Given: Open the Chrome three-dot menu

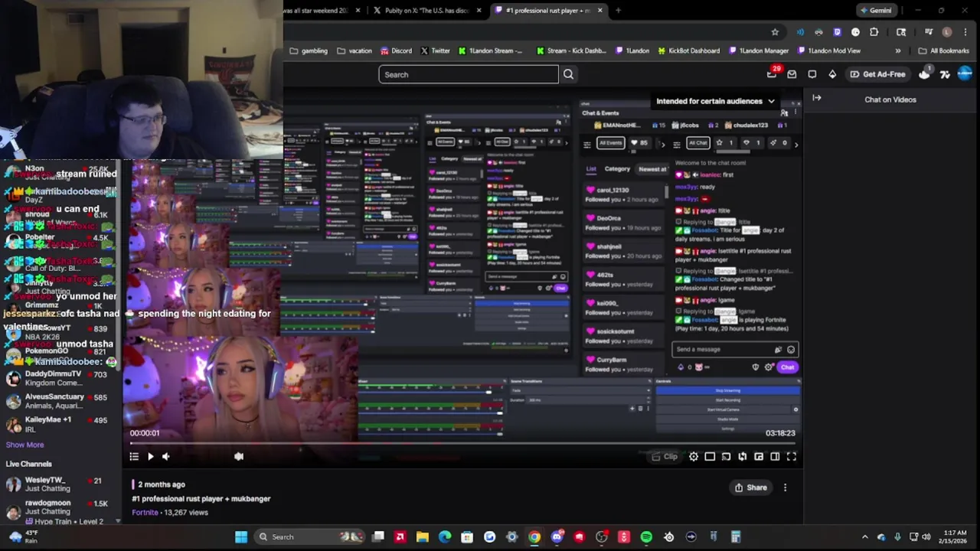Looking at the screenshot, I should [x=965, y=32].
